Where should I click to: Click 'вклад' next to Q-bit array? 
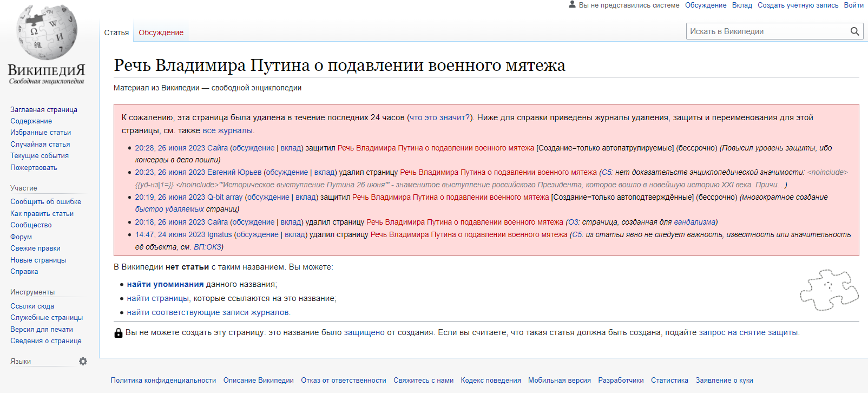(306, 197)
